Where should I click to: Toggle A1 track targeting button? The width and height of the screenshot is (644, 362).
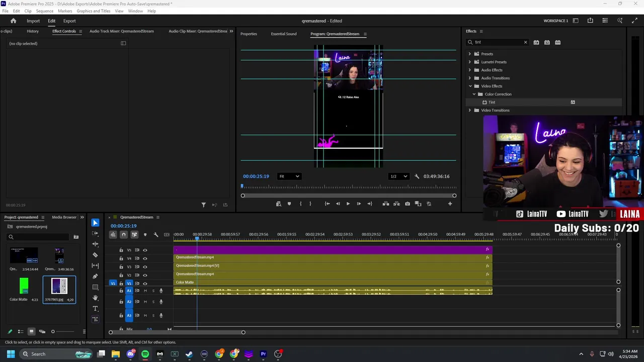129,291
